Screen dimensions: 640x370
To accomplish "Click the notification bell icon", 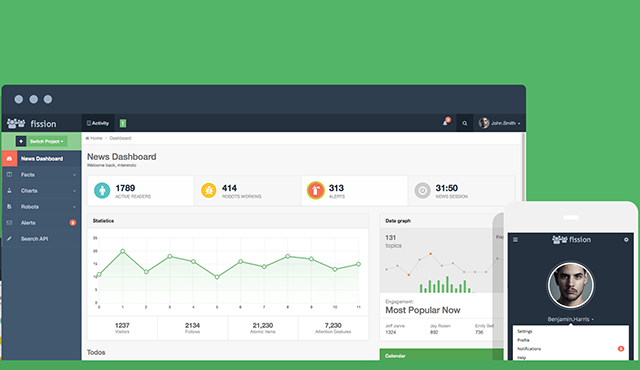I will pos(445,123).
